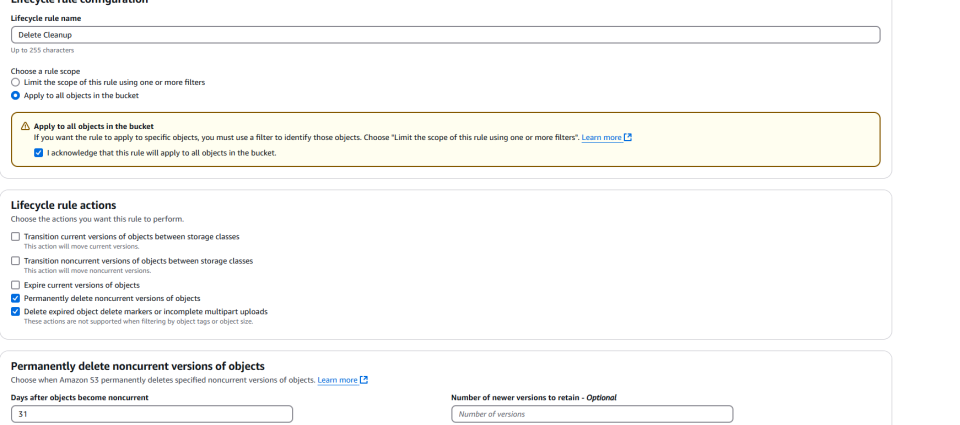Select 'Apply to all objects in the bucket' radio
This screenshot has height=425, width=960.
point(15,95)
